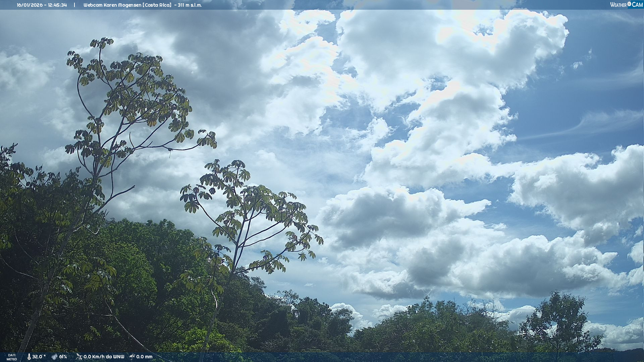Click the Webcam Karen Mogensen title
The width and height of the screenshot is (644, 362).
[x=112, y=5]
